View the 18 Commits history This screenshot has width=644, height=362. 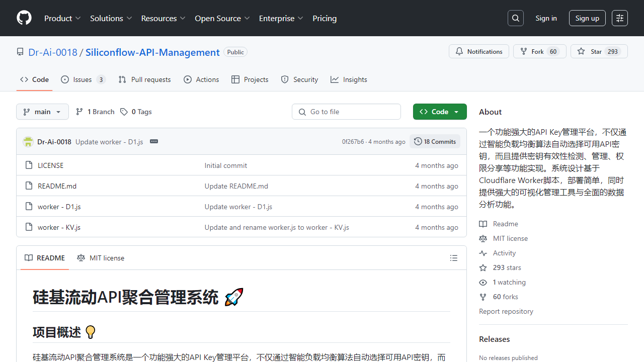pyautogui.click(x=435, y=141)
